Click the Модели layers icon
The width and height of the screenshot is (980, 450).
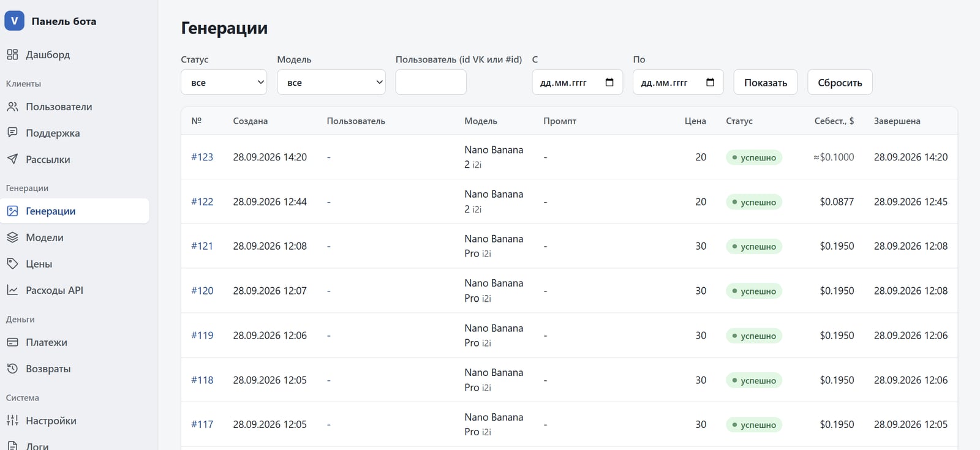tap(12, 238)
